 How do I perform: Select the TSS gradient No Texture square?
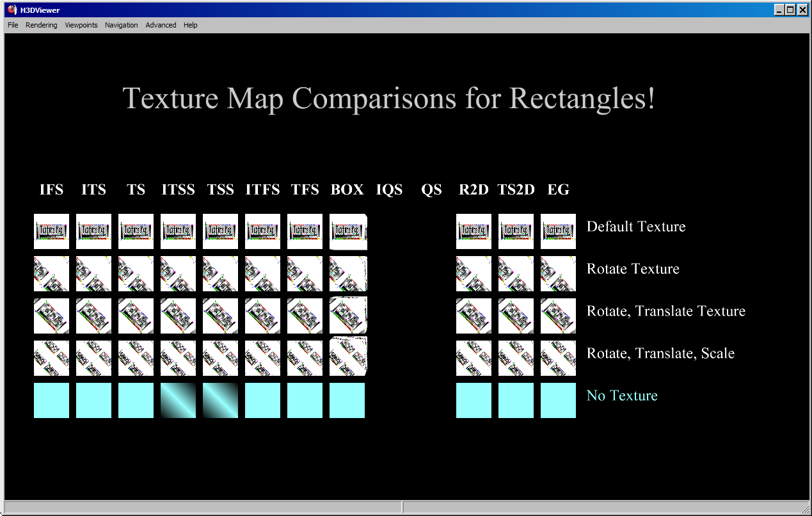tap(220, 400)
